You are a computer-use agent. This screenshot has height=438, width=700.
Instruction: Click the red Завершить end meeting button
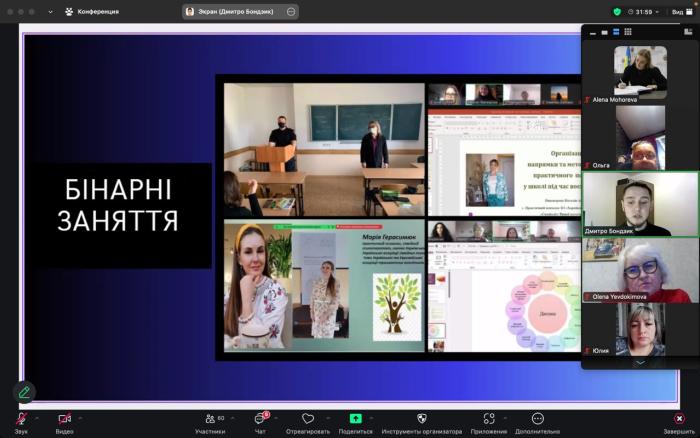click(x=679, y=419)
